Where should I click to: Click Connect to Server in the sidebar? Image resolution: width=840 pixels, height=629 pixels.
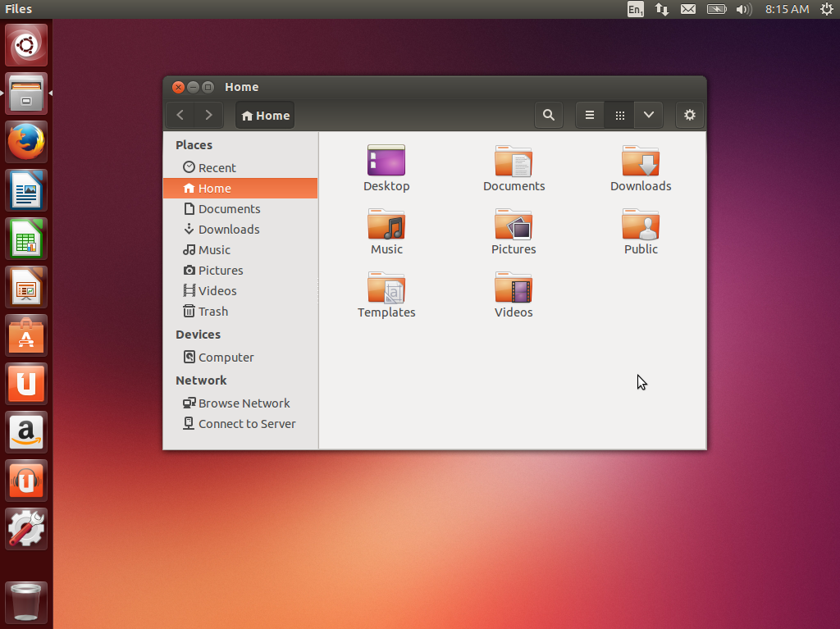tap(246, 423)
